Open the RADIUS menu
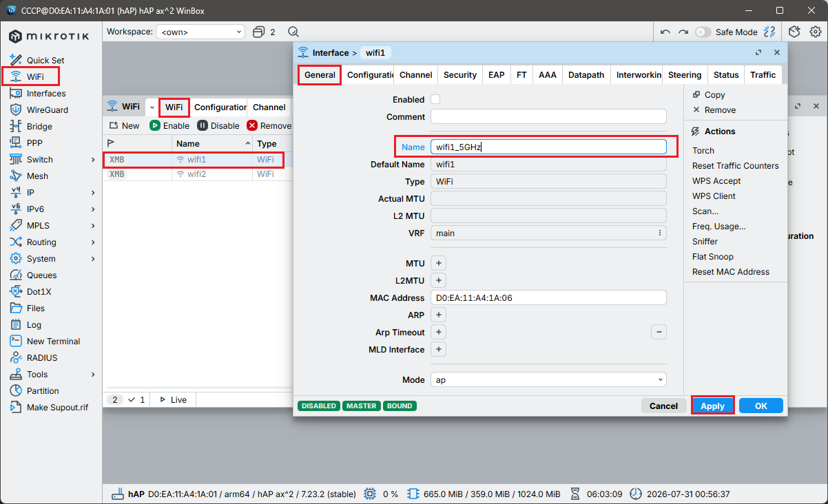Image resolution: width=828 pixels, height=504 pixels. click(42, 358)
